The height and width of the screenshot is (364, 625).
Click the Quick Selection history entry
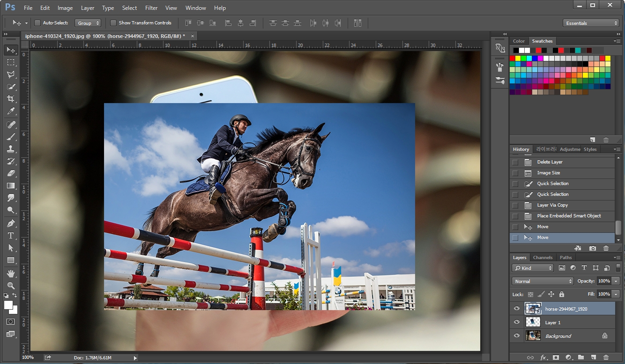(553, 183)
